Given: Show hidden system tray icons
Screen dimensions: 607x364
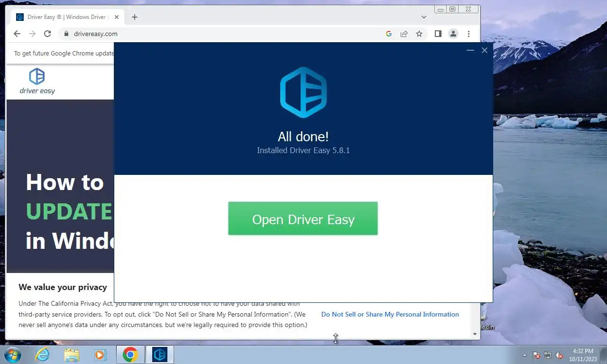Looking at the screenshot, I should pos(524,355).
